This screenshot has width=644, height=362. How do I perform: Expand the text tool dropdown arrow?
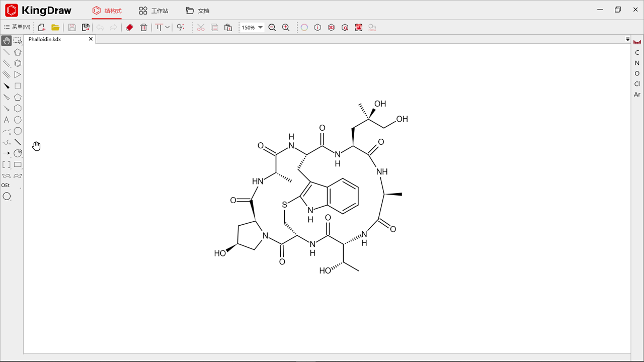[x=168, y=27]
